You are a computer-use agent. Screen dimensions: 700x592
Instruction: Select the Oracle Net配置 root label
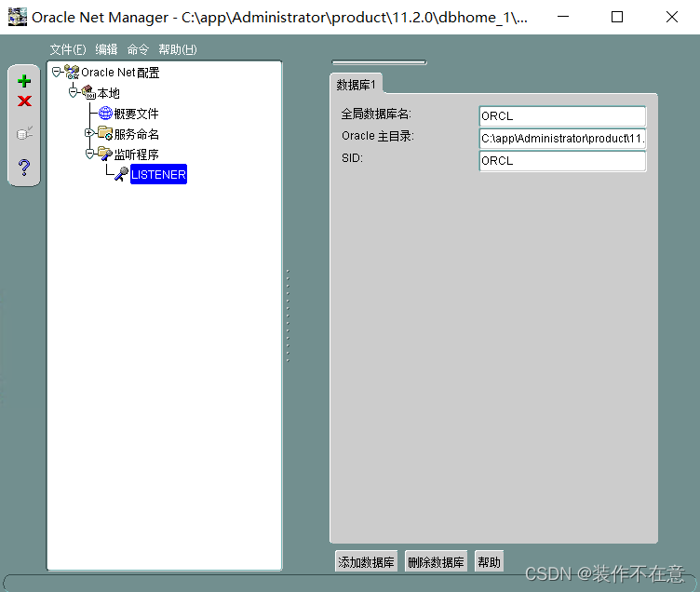coord(120,73)
